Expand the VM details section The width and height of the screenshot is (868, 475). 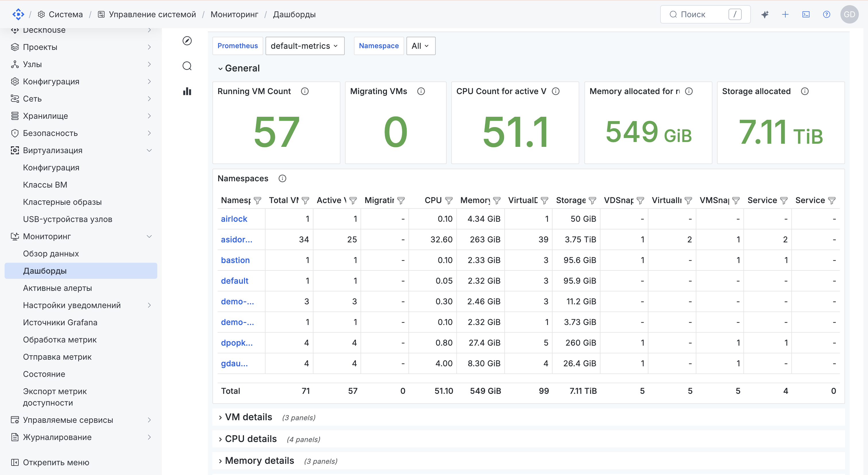pyautogui.click(x=248, y=417)
